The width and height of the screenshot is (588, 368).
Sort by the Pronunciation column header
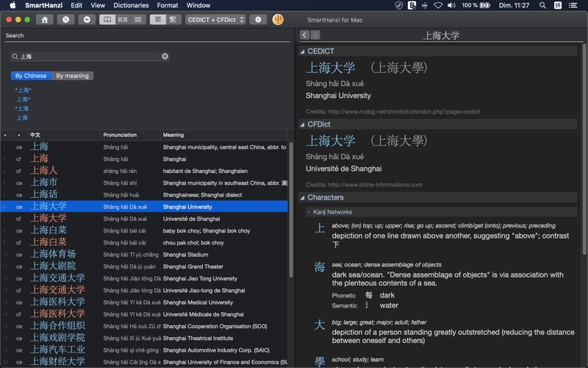tap(131, 135)
